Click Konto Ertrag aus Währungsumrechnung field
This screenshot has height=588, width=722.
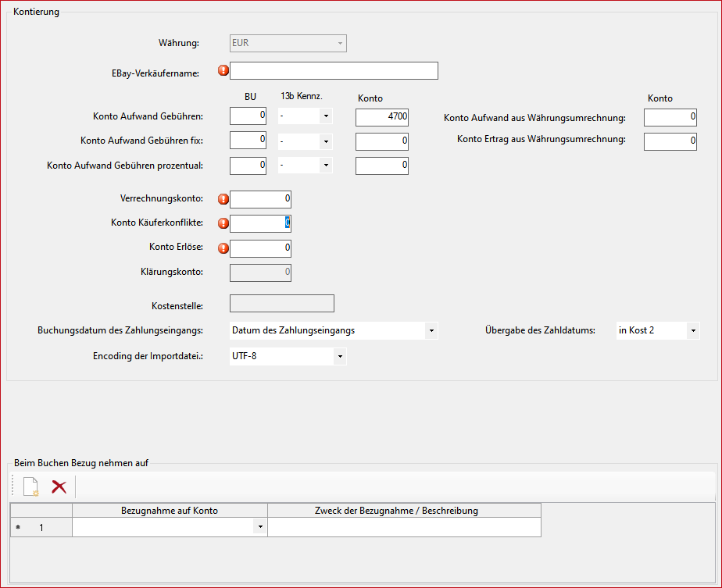tap(670, 141)
